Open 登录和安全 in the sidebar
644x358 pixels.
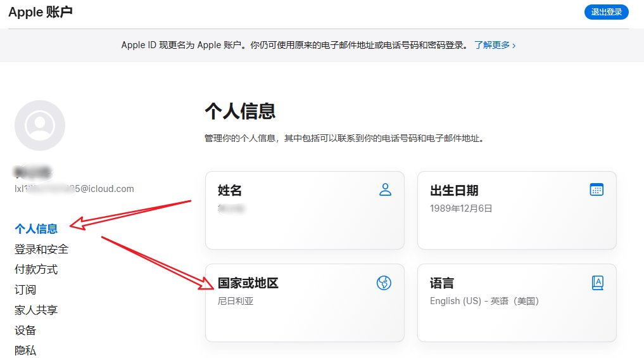pos(41,249)
